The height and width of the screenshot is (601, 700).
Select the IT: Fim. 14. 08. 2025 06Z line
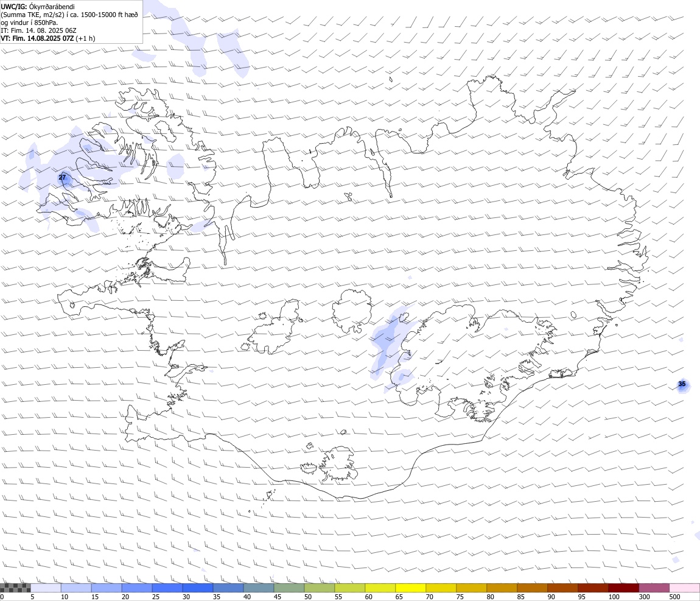[x=38, y=31]
